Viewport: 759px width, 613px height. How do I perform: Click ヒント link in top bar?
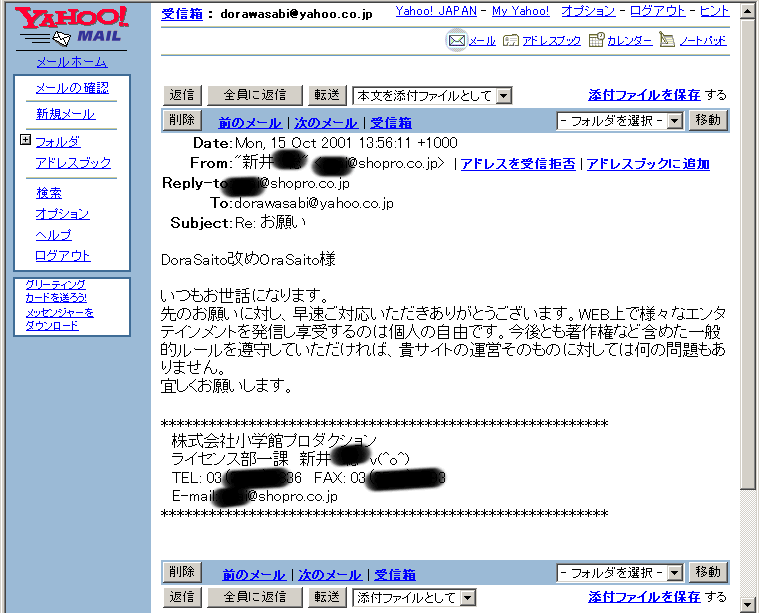714,11
